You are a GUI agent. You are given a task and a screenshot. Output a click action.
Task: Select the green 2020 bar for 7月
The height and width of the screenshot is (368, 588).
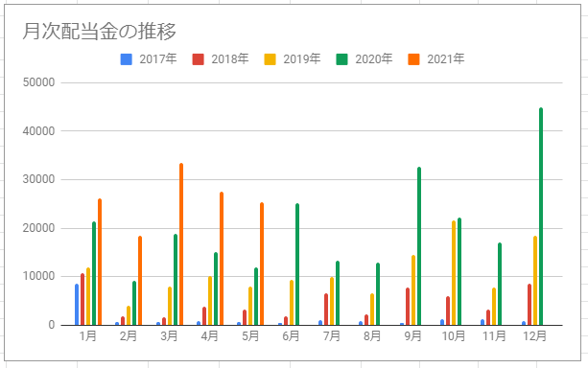[x=338, y=293]
